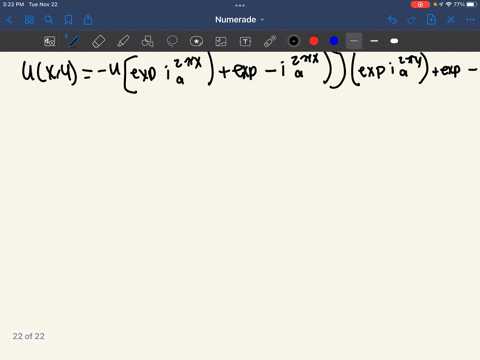Close the document with X
The height and width of the screenshot is (360, 480).
[x=451, y=20]
